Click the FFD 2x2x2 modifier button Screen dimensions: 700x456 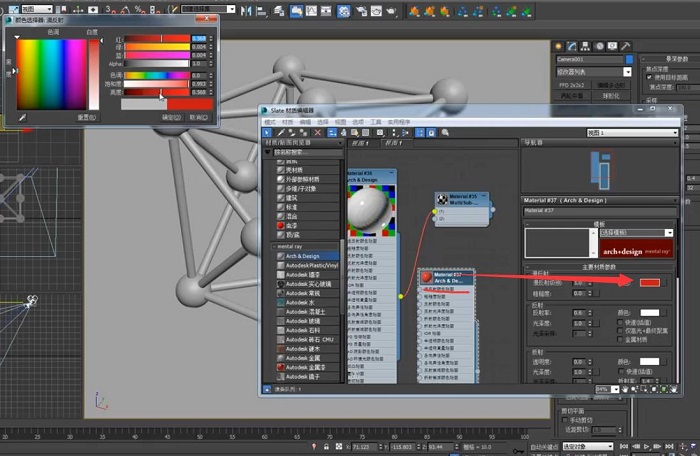[572, 85]
